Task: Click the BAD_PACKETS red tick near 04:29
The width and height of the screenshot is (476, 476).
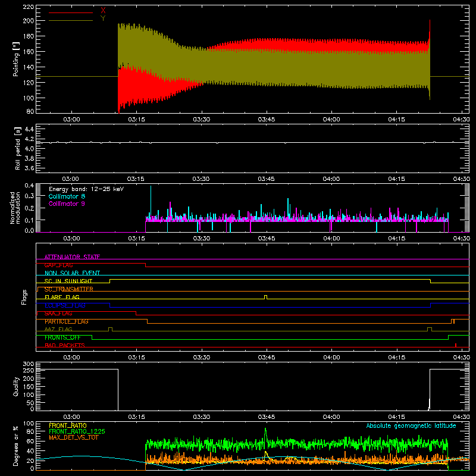Action: pyautogui.click(x=456, y=345)
